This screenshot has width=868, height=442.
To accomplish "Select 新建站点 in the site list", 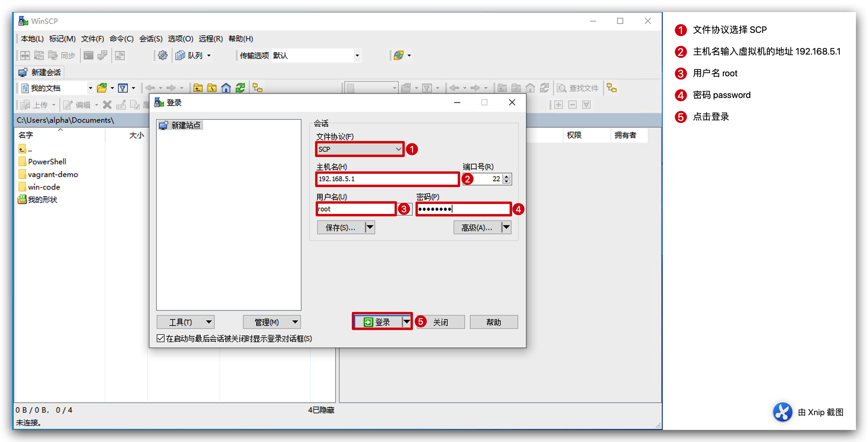I will point(180,125).
